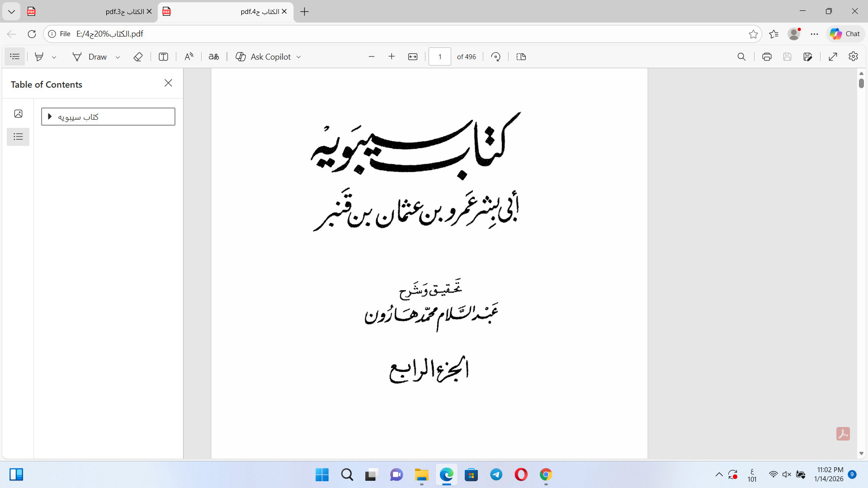Toggle the table of contents sidebar button

14,56
